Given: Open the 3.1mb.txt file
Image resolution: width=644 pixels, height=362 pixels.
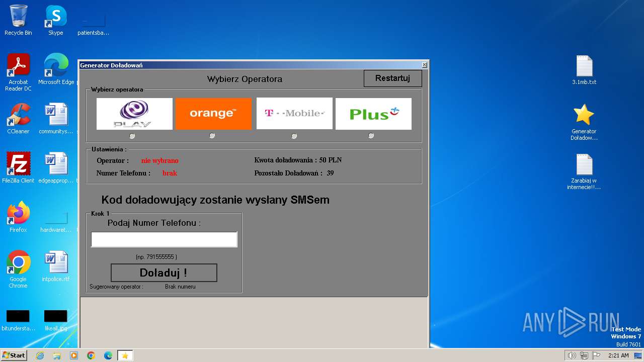Looking at the screenshot, I should pos(584,69).
